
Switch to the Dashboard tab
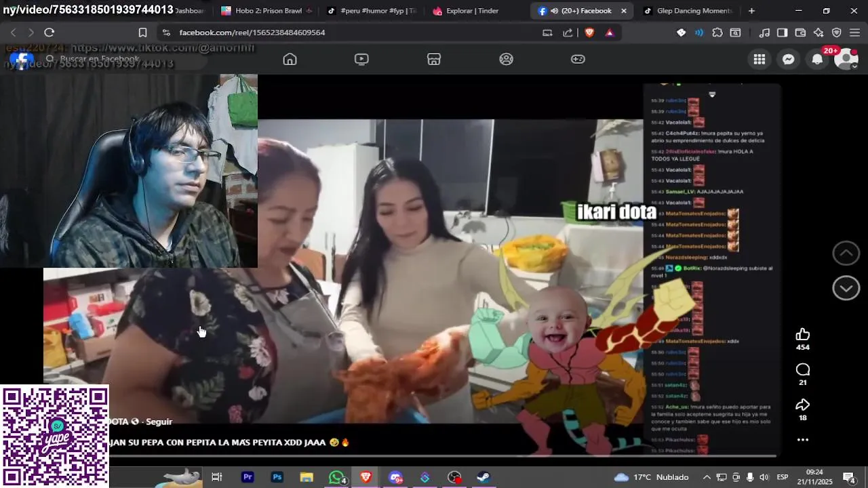[189, 11]
